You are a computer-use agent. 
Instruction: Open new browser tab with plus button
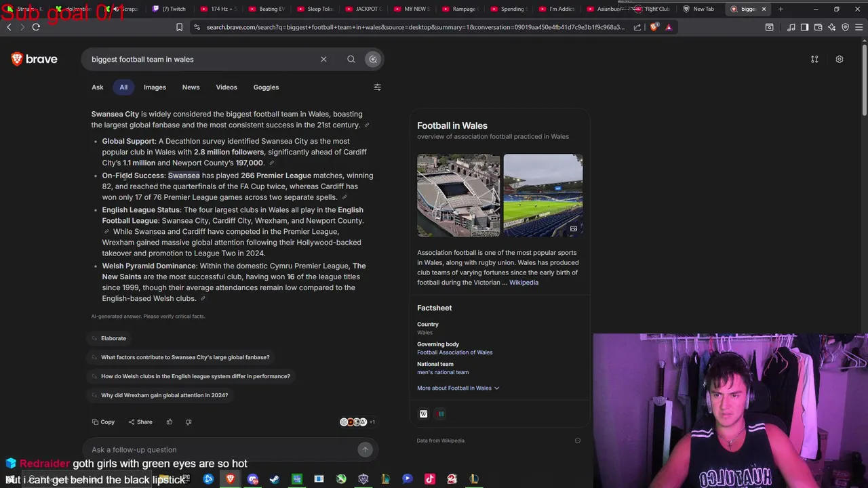pos(781,9)
